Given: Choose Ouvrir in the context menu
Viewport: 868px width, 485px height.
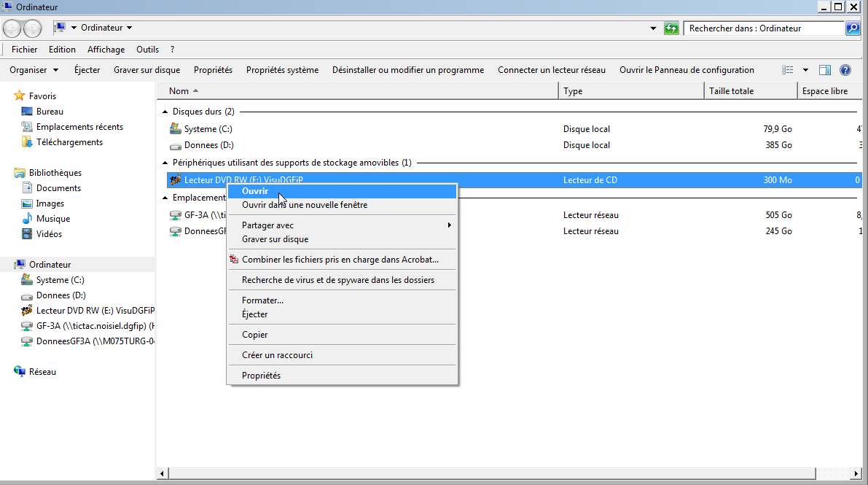Looking at the screenshot, I should click(x=255, y=191).
